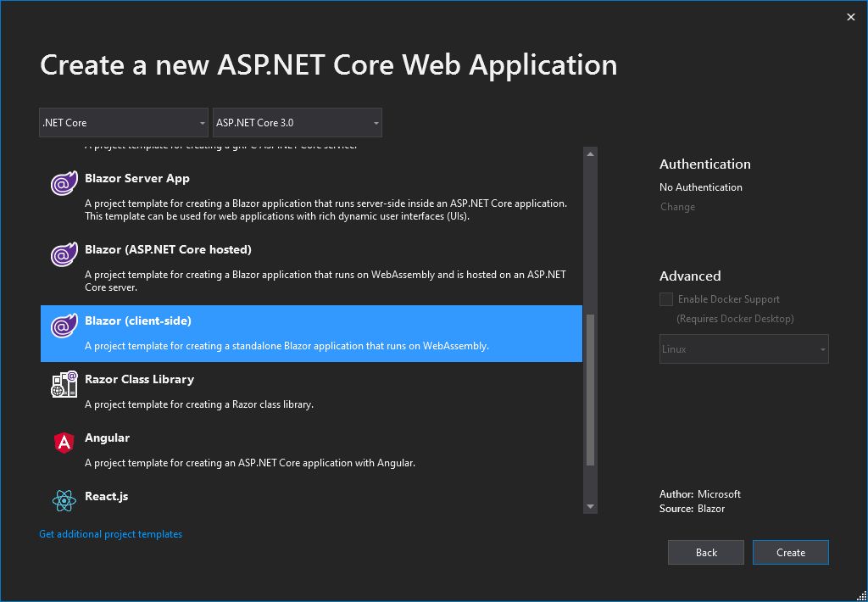
Task: Click the Blazor (ASP.NET Core hosted) icon
Action: point(64,254)
